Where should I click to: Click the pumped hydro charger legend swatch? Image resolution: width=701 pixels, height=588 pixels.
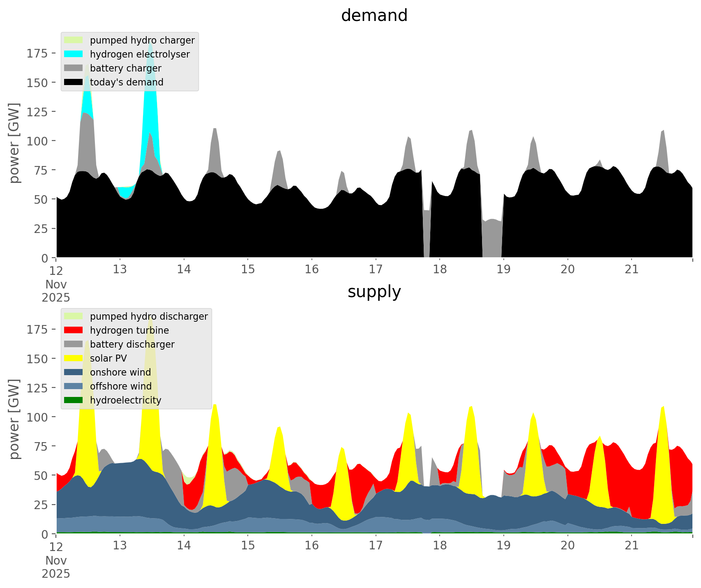(74, 40)
